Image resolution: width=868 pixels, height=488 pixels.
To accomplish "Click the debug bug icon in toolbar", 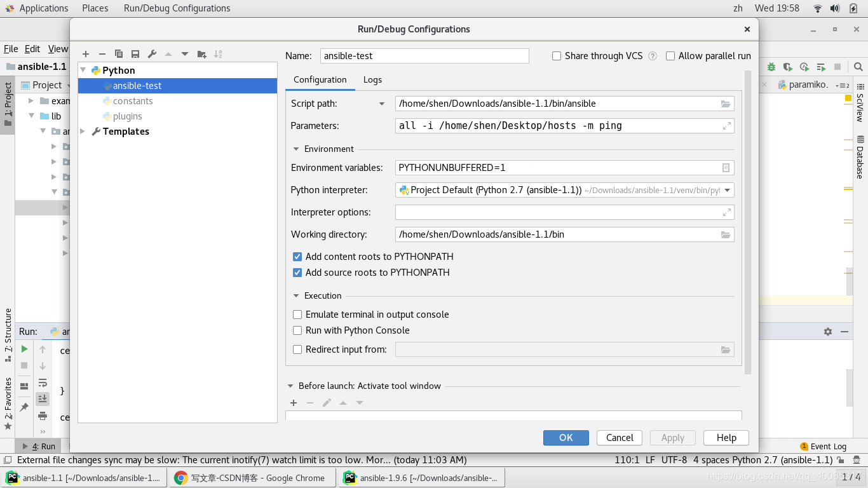I will 771,67.
